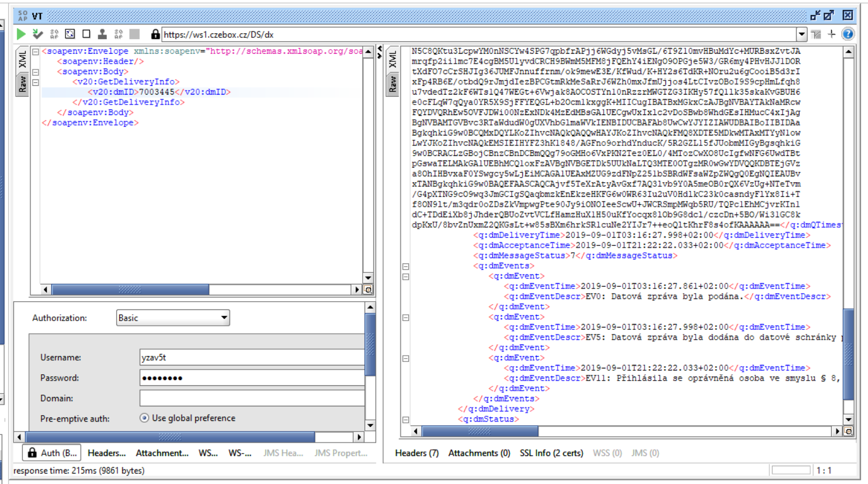Collapse the q:dmEvents node in response
This screenshot has height=484, width=868.
pyautogui.click(x=405, y=266)
